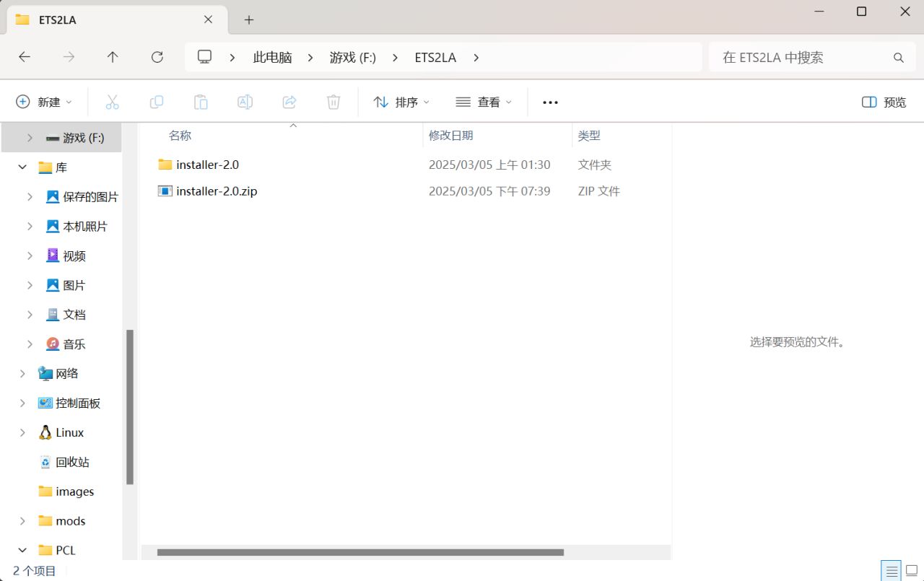Click the search magnifier icon
This screenshot has width=924, height=581.
(x=899, y=58)
